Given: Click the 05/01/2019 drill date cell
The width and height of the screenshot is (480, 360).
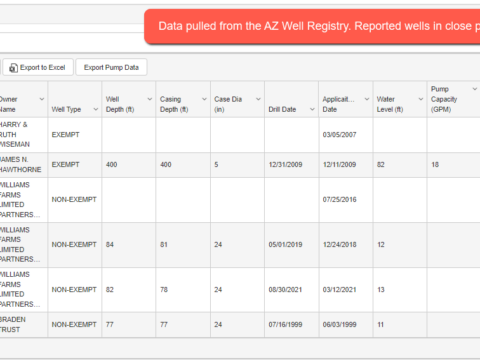Looking at the screenshot, I should [x=285, y=245].
